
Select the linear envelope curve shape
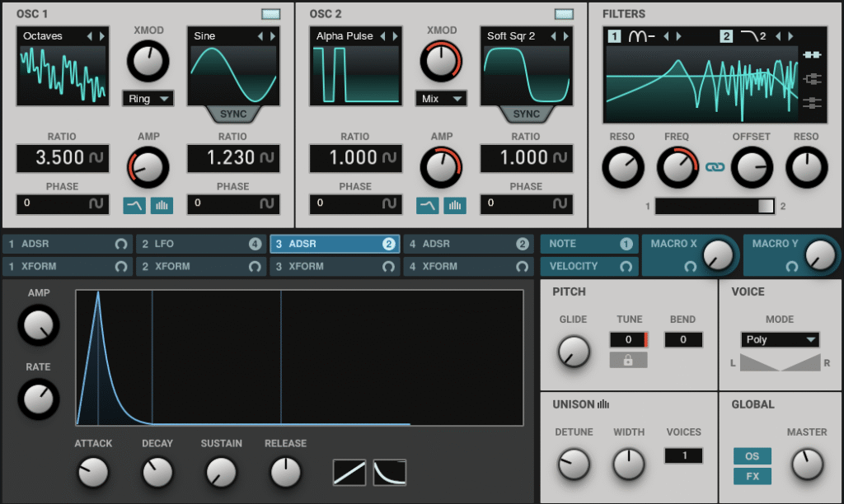point(349,473)
